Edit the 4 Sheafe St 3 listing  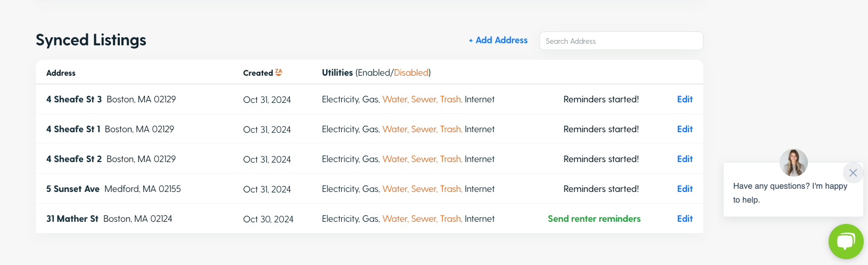[x=684, y=99]
